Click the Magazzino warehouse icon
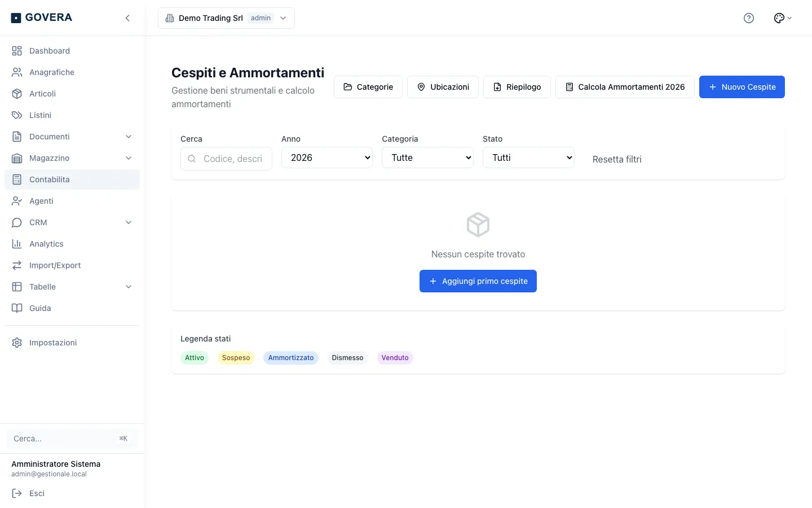Image resolution: width=812 pixels, height=508 pixels. click(x=17, y=158)
